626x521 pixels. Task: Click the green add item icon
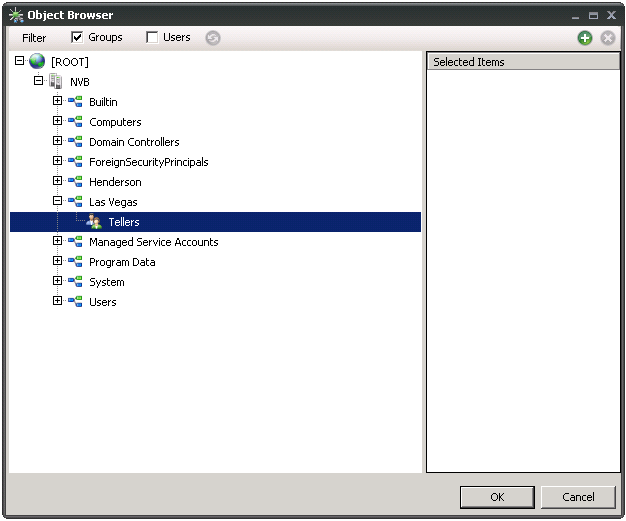[x=585, y=38]
